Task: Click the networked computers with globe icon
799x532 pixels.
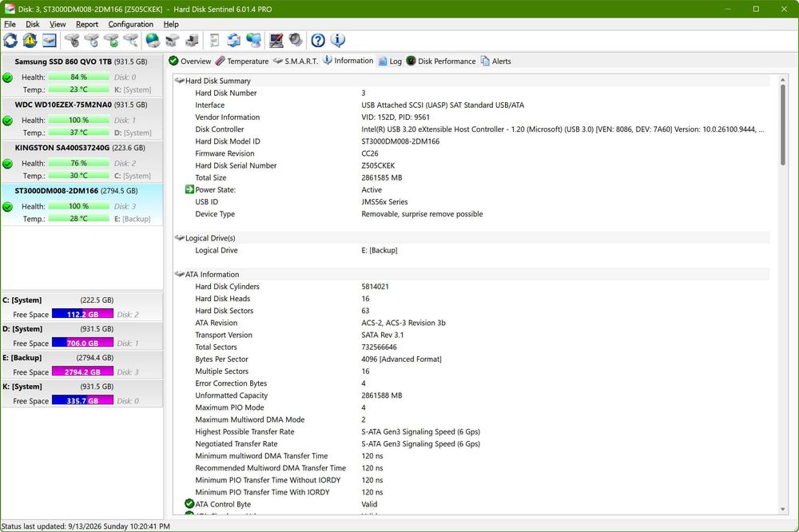Action: coord(254,40)
